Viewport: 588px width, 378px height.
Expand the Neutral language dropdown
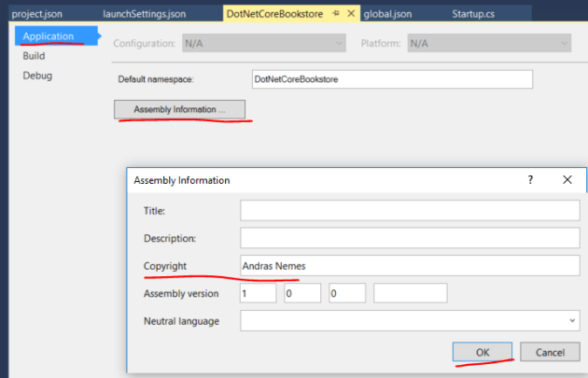coord(410,321)
